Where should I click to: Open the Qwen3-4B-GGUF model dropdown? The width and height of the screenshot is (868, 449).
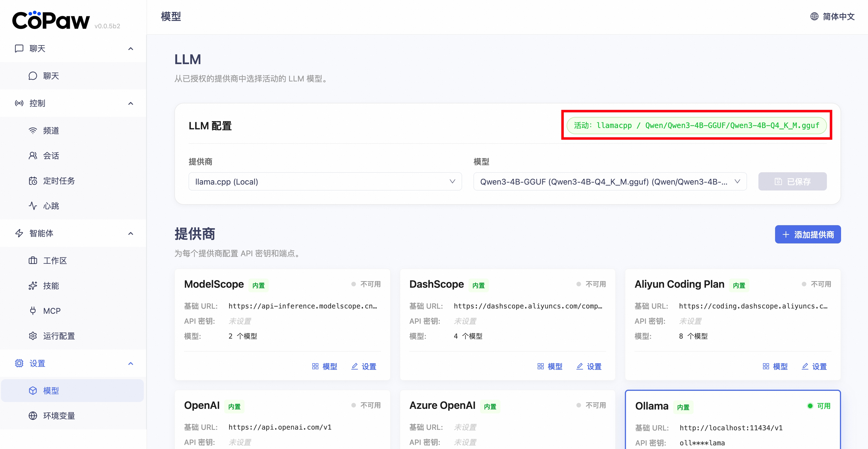coord(610,182)
